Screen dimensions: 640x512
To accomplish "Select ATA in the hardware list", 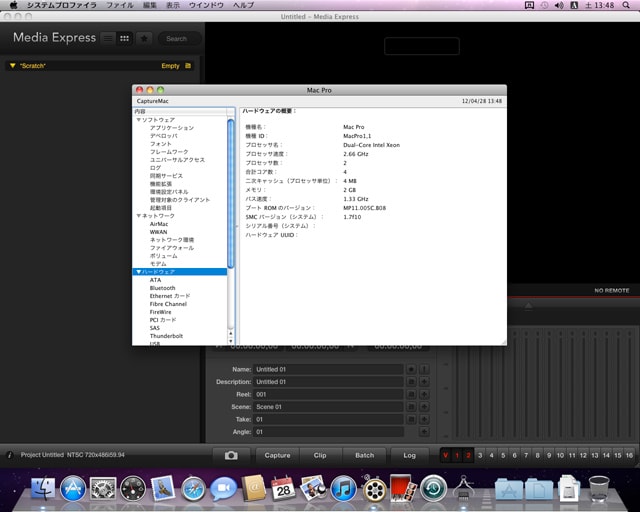I will click(155, 280).
